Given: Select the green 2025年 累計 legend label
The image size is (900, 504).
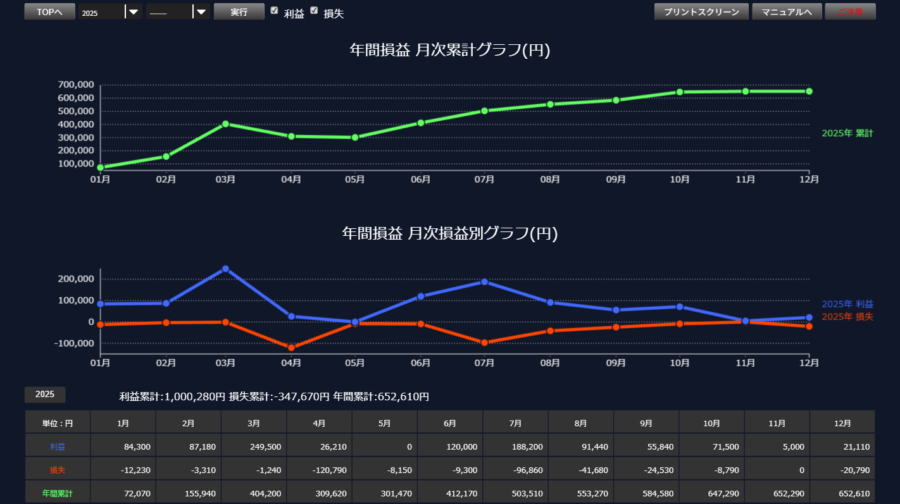Looking at the screenshot, I should click(x=846, y=133).
